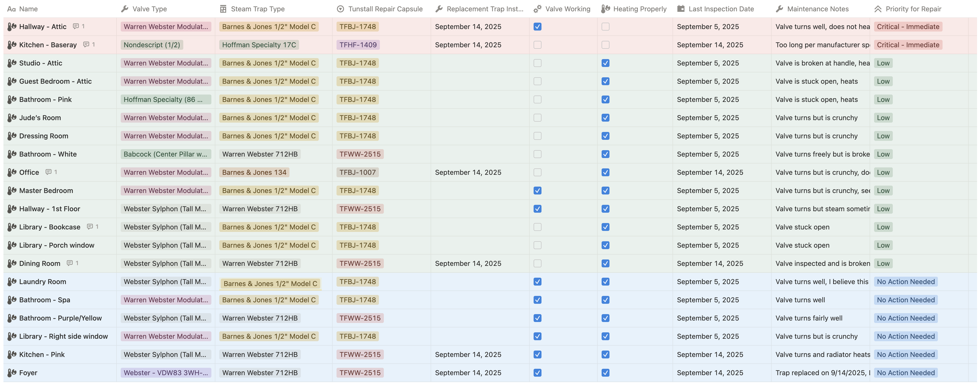The width and height of the screenshot is (980, 386).
Task: Uncheck Heating Properly for Studio - Attic
Action: click(x=606, y=63)
